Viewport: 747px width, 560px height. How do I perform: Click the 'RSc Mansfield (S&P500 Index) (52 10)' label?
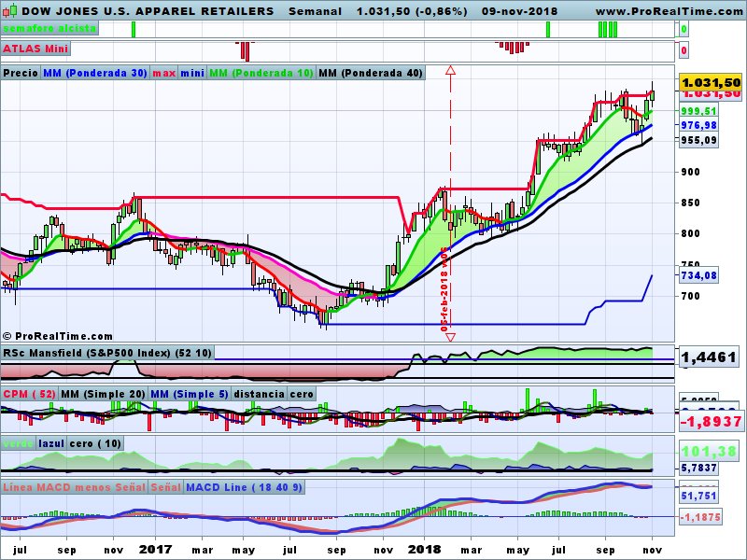coord(107,353)
